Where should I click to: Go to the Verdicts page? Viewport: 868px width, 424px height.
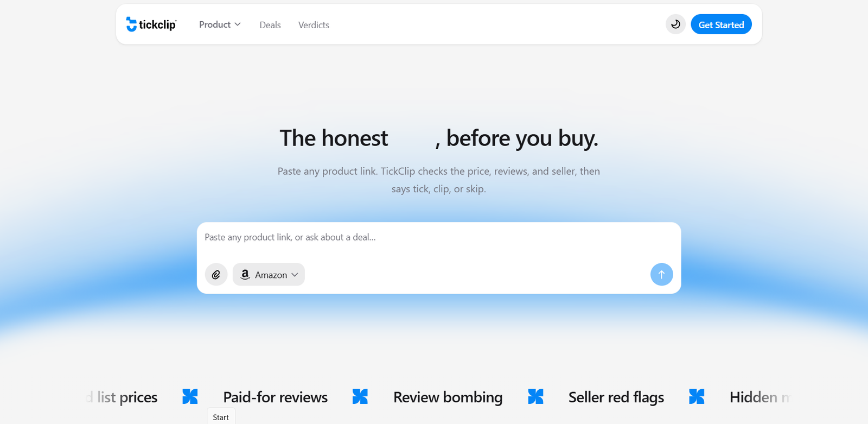click(x=314, y=25)
